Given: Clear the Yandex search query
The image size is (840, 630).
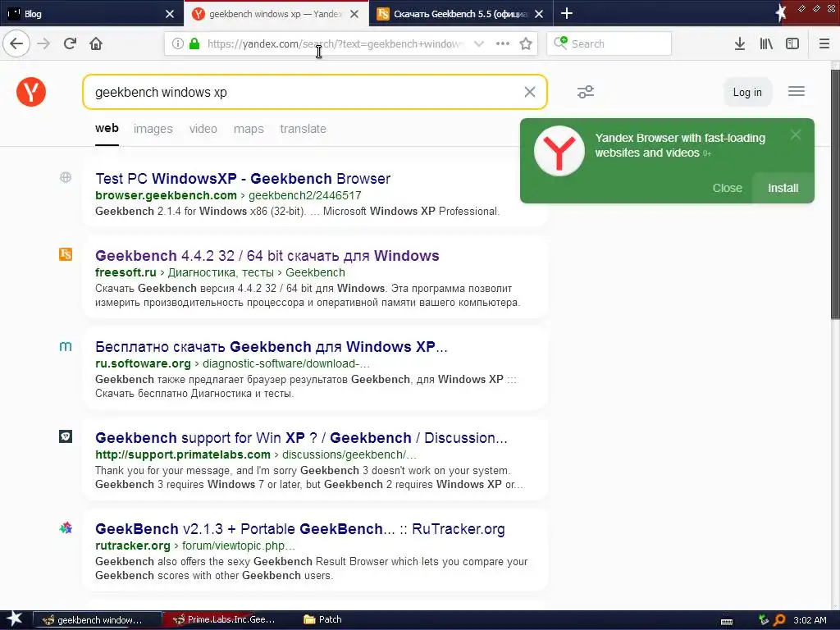Looking at the screenshot, I should point(530,92).
